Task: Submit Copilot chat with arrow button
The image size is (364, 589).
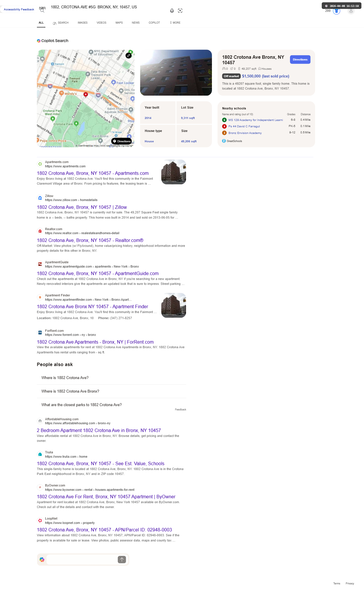Action: pos(122,559)
